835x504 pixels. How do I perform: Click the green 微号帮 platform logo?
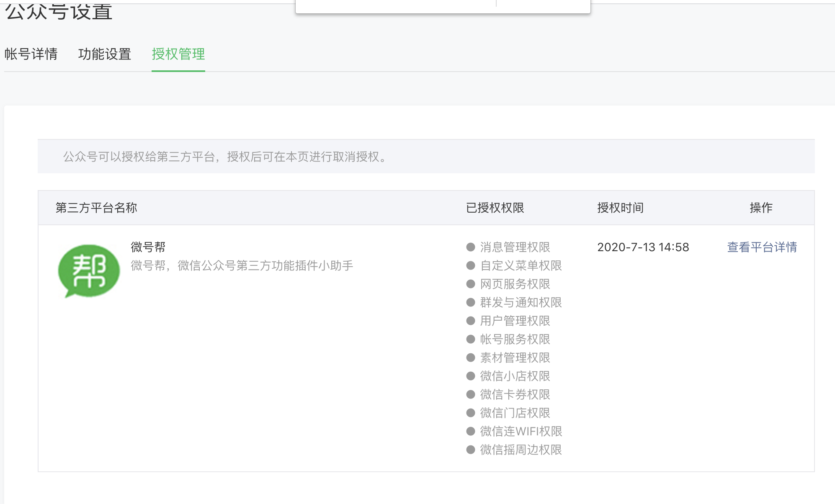tap(89, 271)
